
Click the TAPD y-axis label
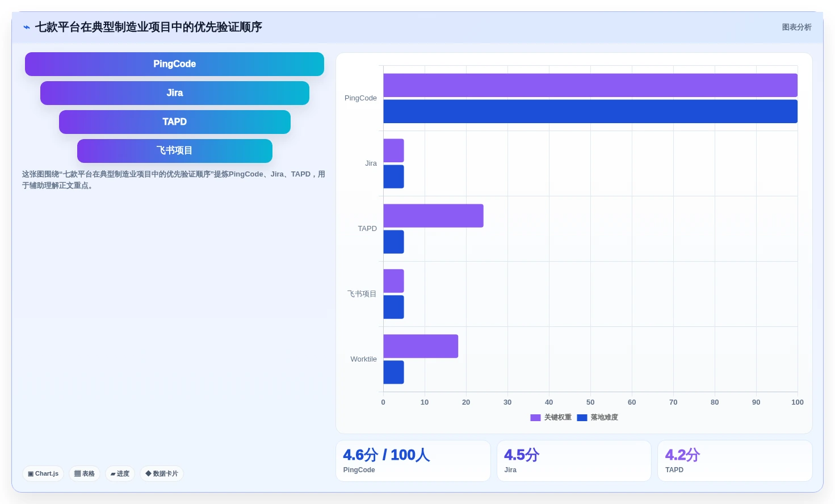(367, 229)
